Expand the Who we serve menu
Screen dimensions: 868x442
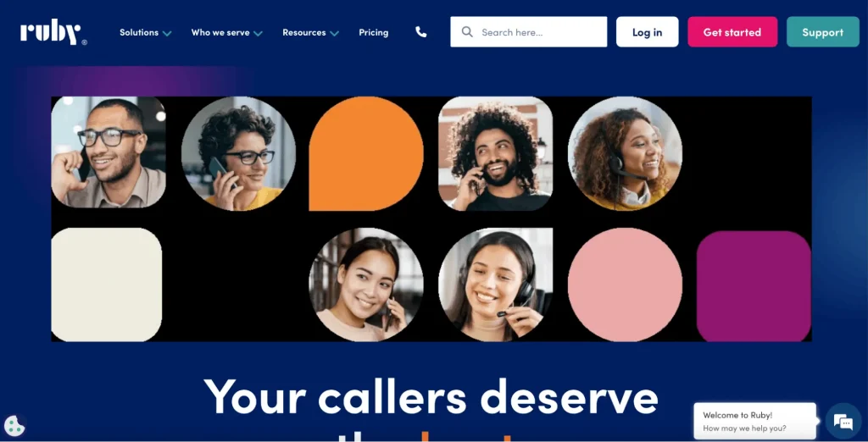point(227,33)
